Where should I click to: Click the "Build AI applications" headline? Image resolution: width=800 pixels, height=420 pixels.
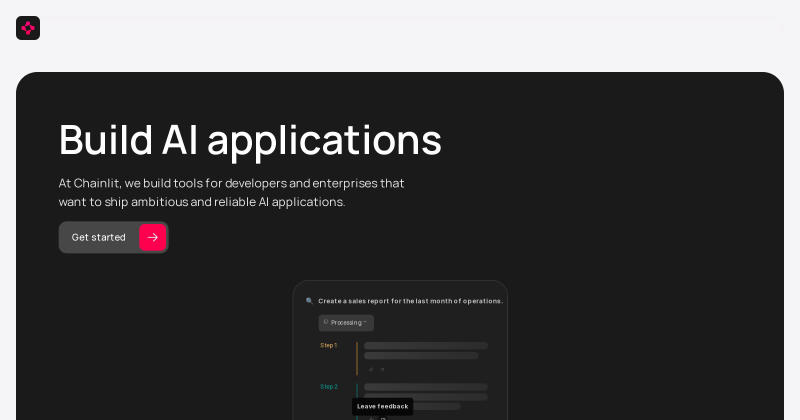tap(250, 140)
